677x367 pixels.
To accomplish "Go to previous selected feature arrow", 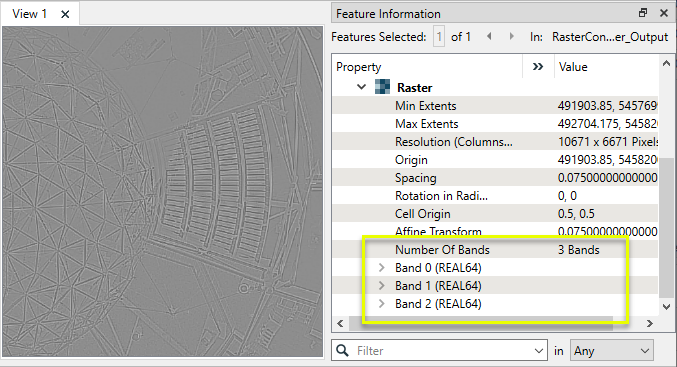I will pos(489,36).
